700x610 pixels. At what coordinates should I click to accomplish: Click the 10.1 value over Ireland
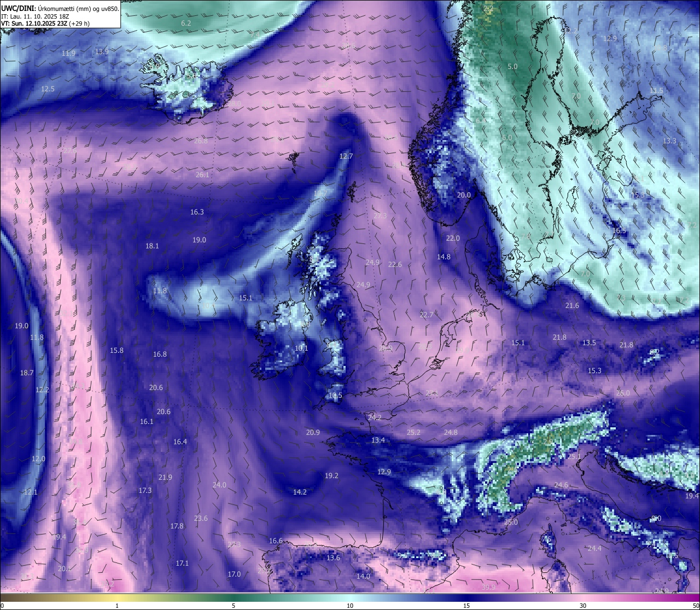pos(301,348)
